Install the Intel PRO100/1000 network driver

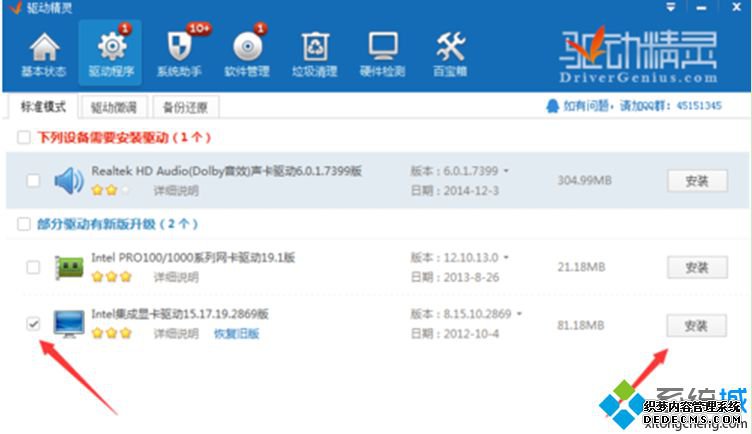697,267
